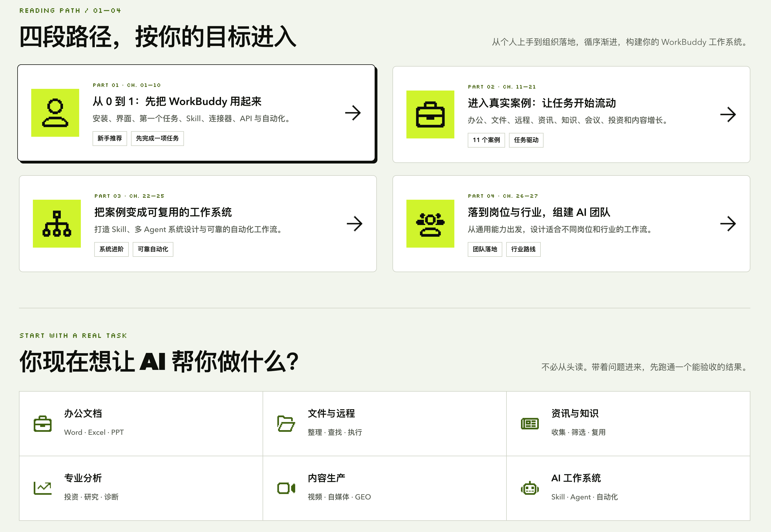Open the 内容生产 task heading
This screenshot has width=771, height=532.
point(327,478)
